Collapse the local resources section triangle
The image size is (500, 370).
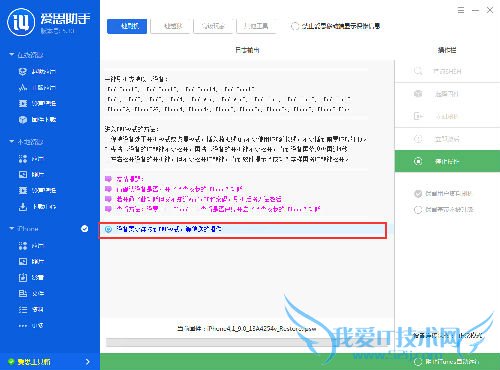[x=12, y=142]
